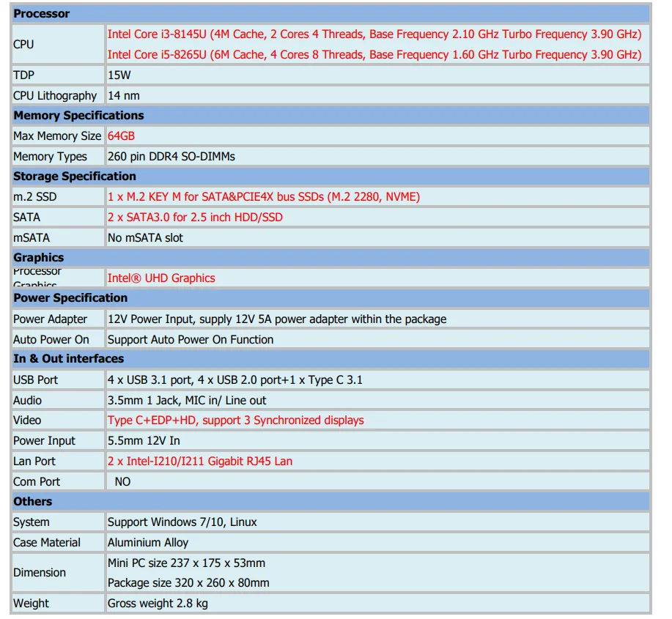
Task: Click the Power Input label
Action: (x=44, y=441)
